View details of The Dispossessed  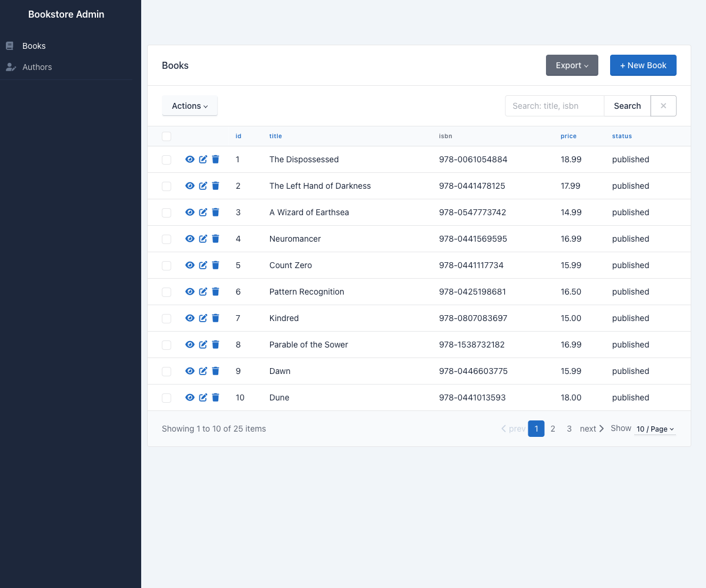pos(189,159)
